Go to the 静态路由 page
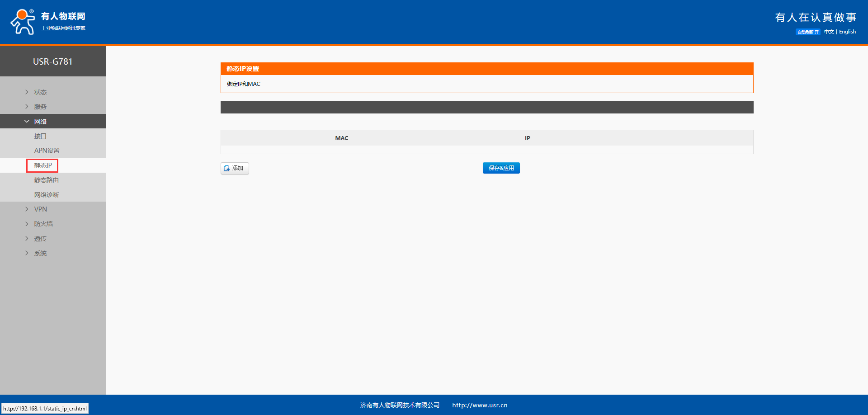 coord(46,180)
